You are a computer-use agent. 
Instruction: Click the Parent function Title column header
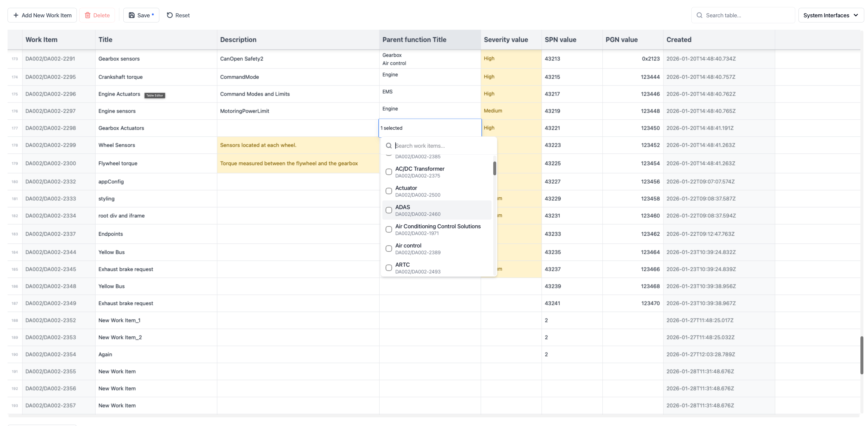pos(414,39)
